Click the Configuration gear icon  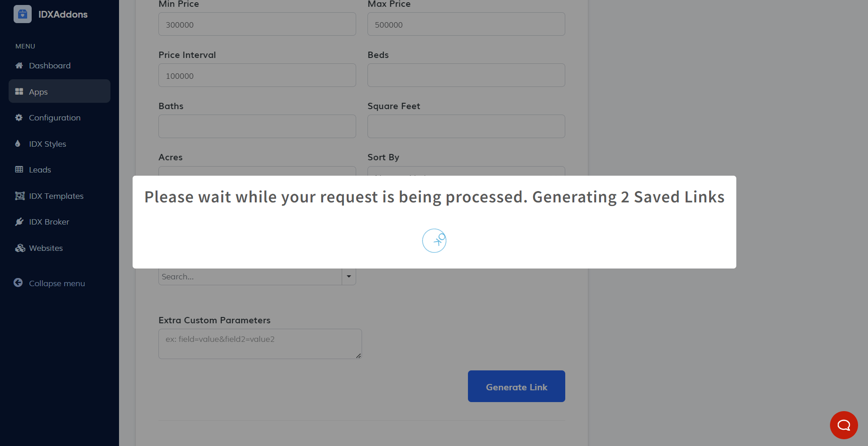tap(19, 118)
